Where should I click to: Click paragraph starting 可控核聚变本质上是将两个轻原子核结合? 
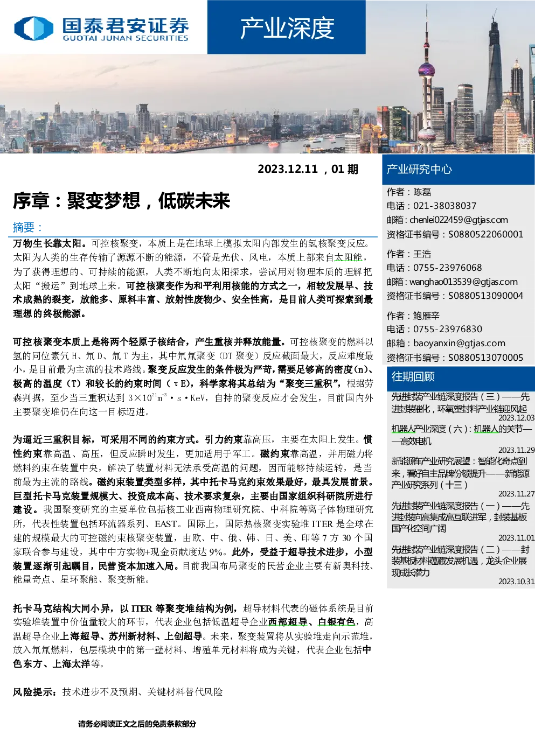(x=193, y=376)
